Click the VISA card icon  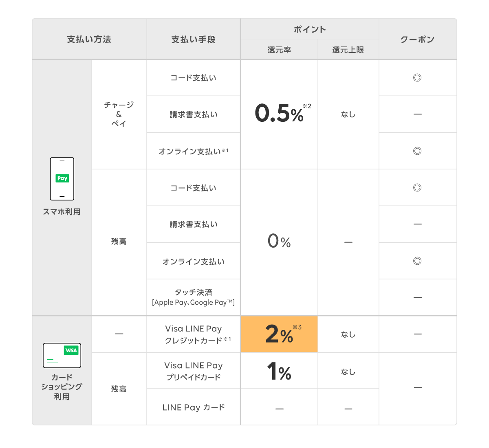(x=62, y=356)
